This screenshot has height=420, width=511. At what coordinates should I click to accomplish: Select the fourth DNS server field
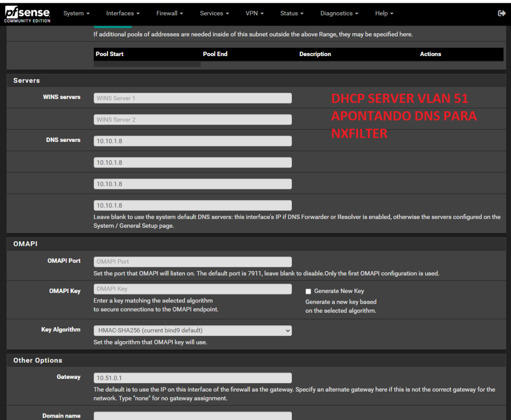pos(192,205)
